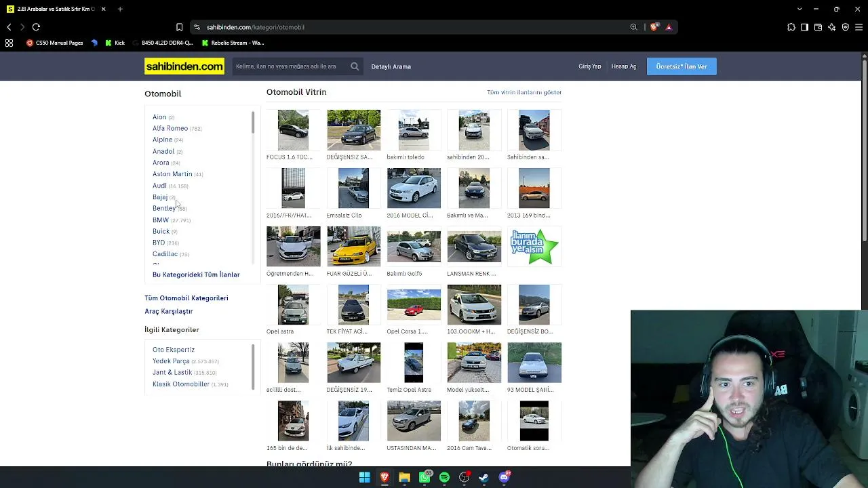Open Yedek Parça related category

(171, 361)
